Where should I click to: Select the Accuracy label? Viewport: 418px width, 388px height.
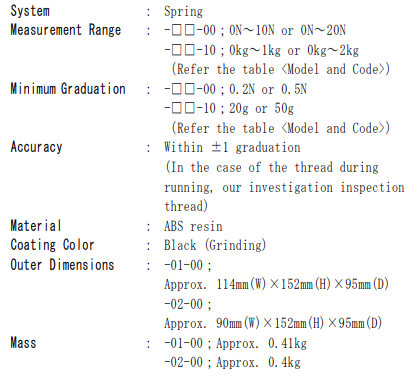click(36, 147)
